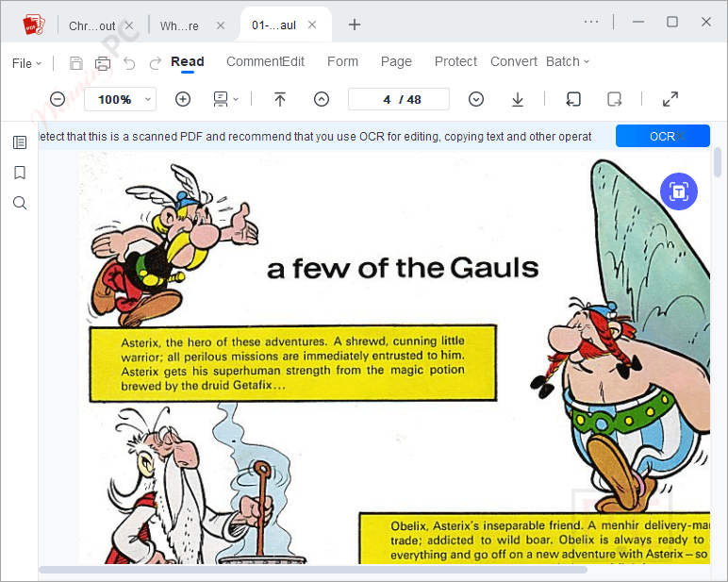Expand the Batch dropdown menu
Screen dimensions: 728x582
pyautogui.click(x=568, y=61)
